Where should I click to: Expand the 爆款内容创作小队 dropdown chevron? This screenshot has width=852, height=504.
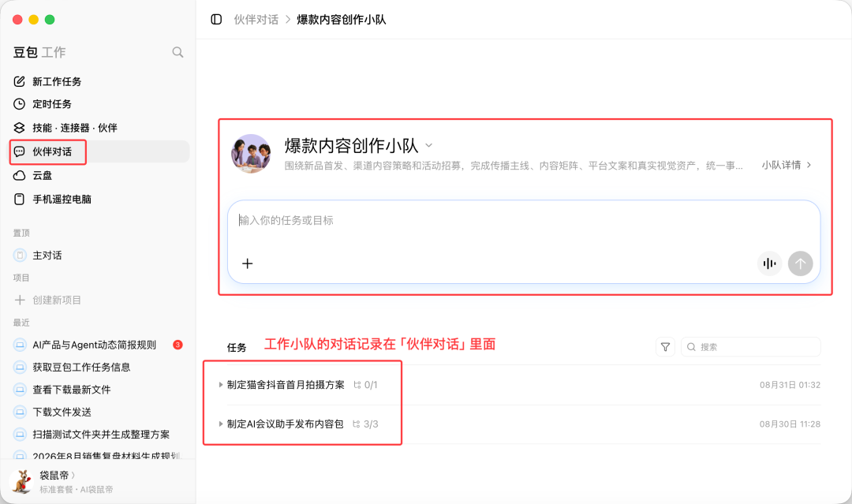428,145
